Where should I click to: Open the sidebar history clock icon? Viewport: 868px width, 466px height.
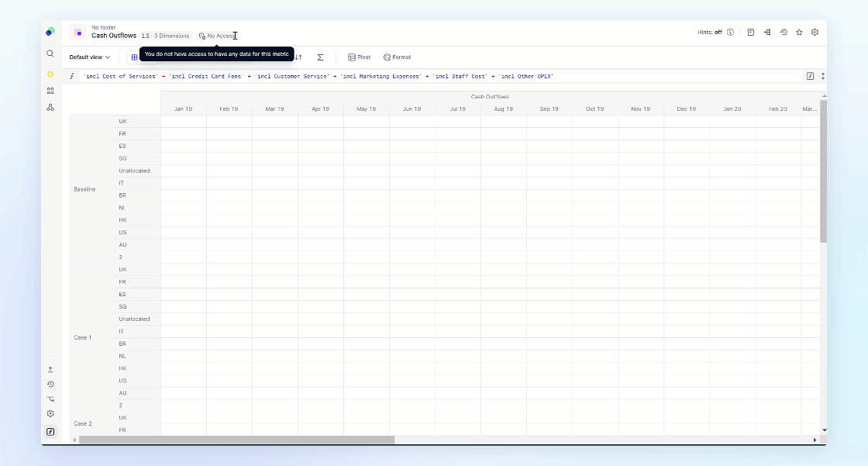[x=50, y=385]
